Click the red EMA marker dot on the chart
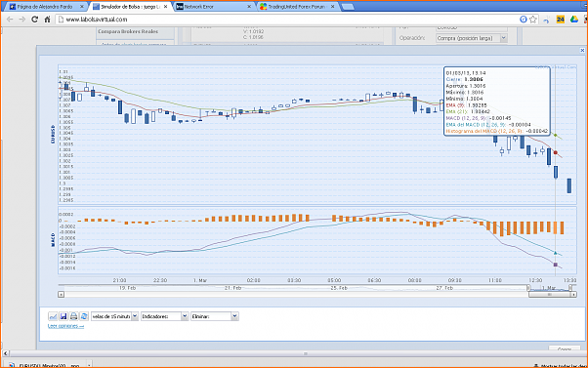Viewport: 588px width, 368px height. tap(556, 152)
